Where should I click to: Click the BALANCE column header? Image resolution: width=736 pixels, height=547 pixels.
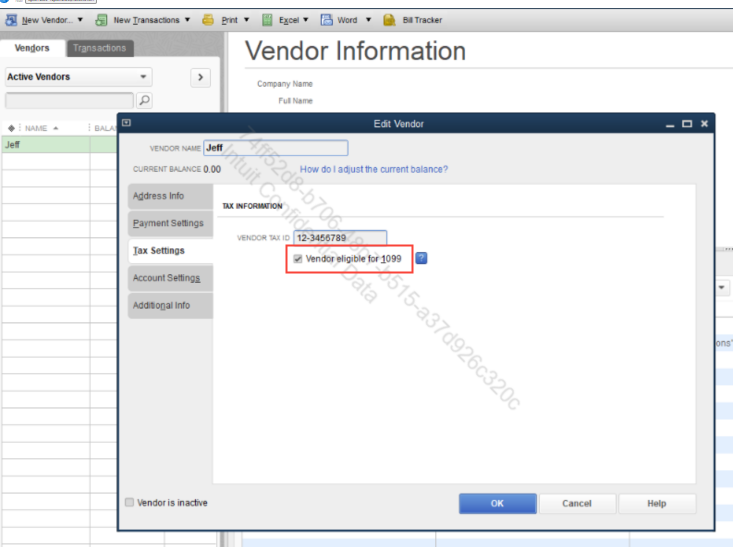[105, 128]
